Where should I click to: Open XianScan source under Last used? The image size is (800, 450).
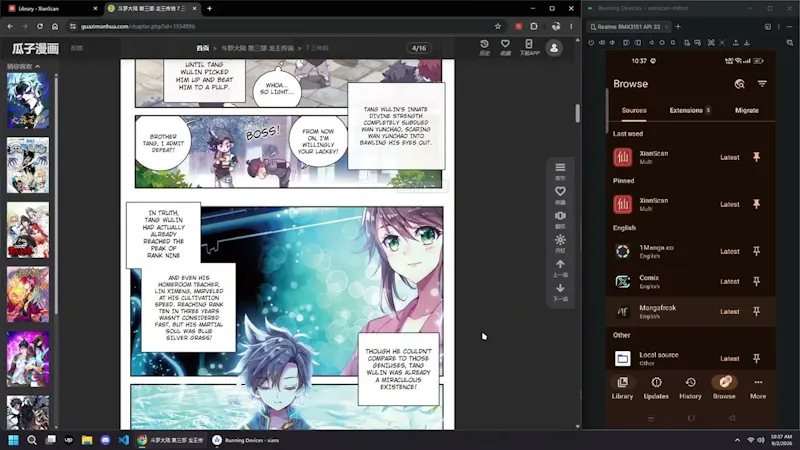[x=691, y=157]
